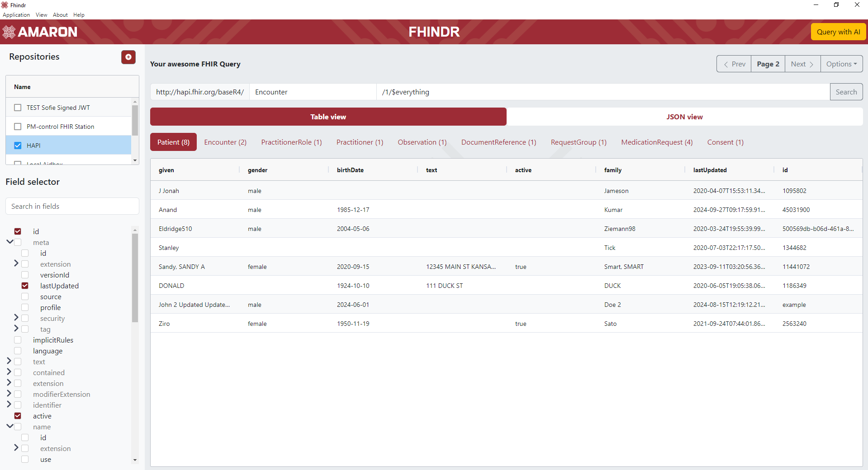Toggle TEST Sofie Signed JWT repository checkbox

click(x=18, y=108)
